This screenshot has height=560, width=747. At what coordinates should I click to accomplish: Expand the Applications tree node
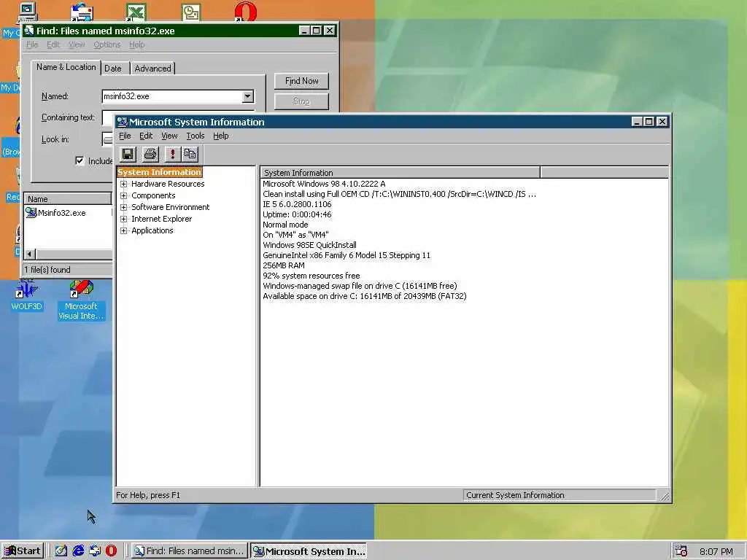[123, 230]
